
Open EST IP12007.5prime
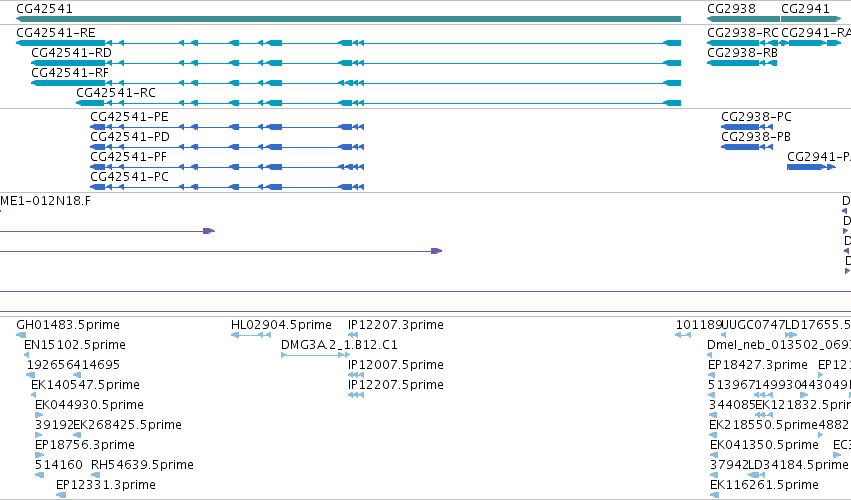(x=396, y=365)
